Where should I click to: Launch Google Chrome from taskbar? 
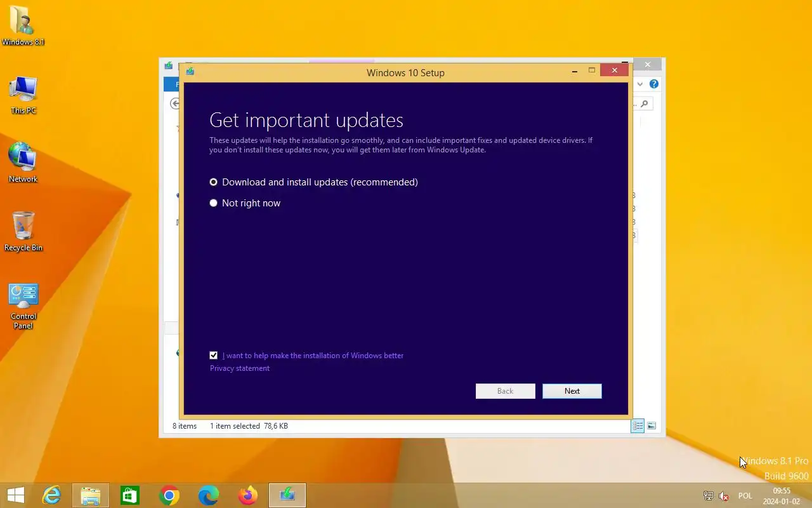[169, 495]
